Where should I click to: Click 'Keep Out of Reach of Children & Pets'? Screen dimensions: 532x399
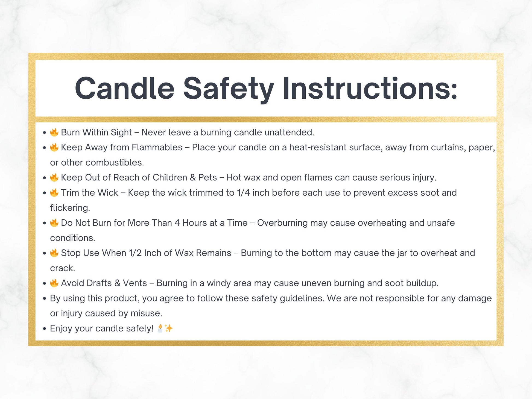139,178
